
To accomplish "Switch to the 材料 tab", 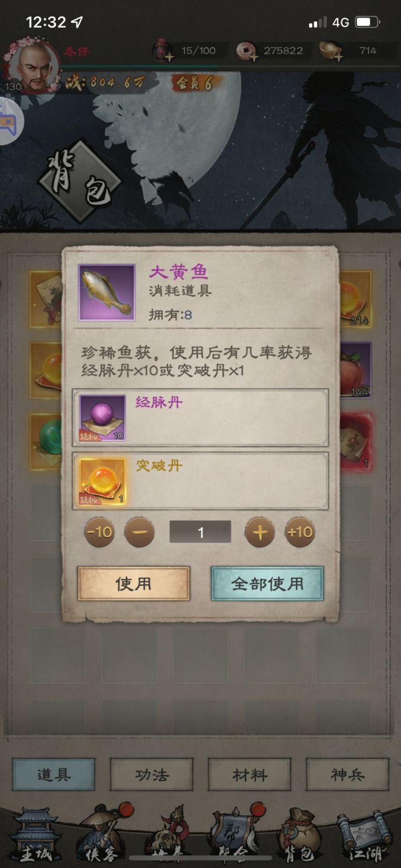I will tap(250, 774).
